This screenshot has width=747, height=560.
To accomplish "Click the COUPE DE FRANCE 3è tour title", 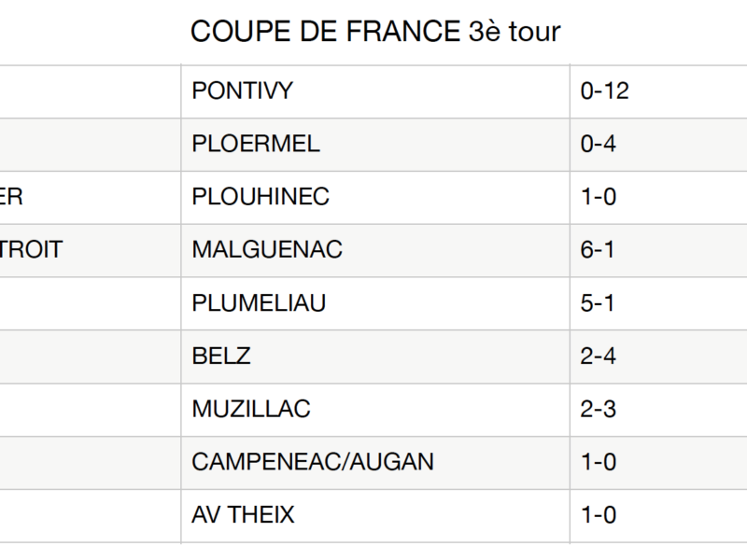I will 375,32.
